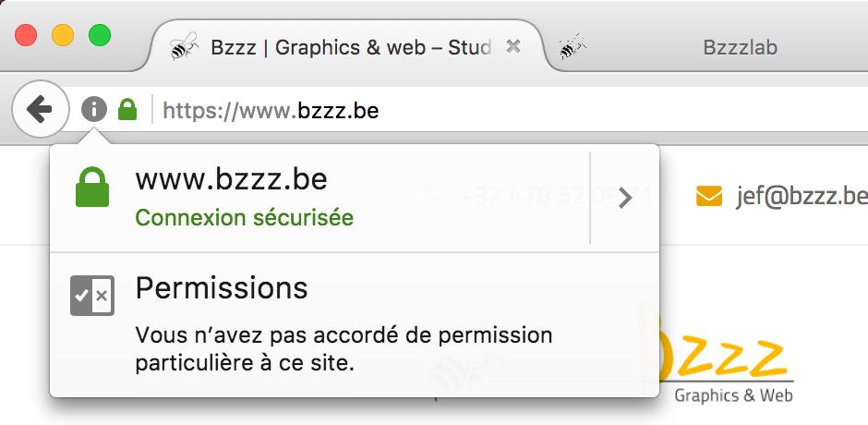Click the bee favicon on Bzzzlab tab
Viewport: 868px width, 425px height.
573,46
